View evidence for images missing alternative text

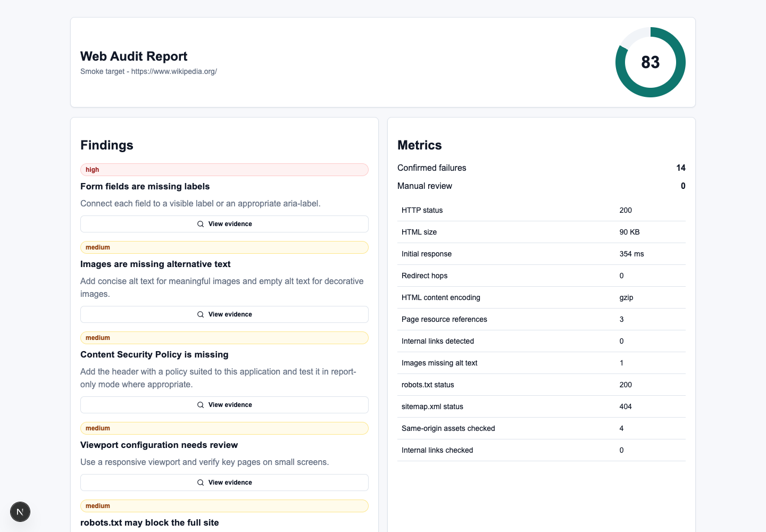point(224,314)
